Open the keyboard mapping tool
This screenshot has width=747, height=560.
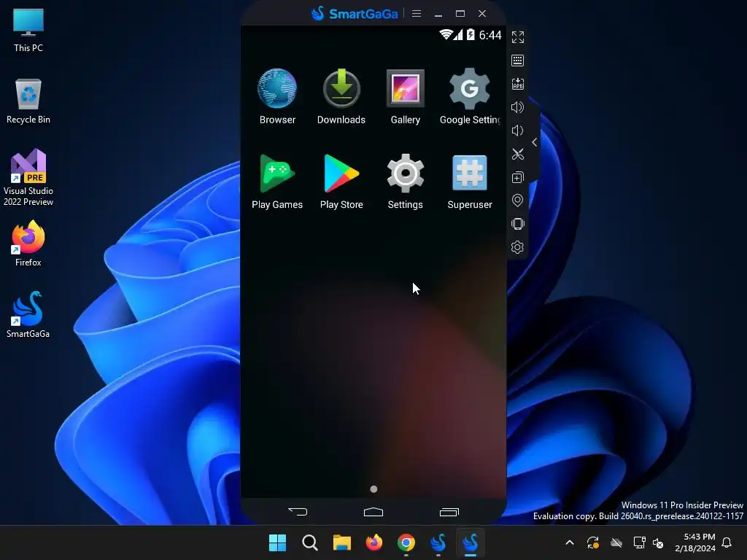tap(518, 61)
